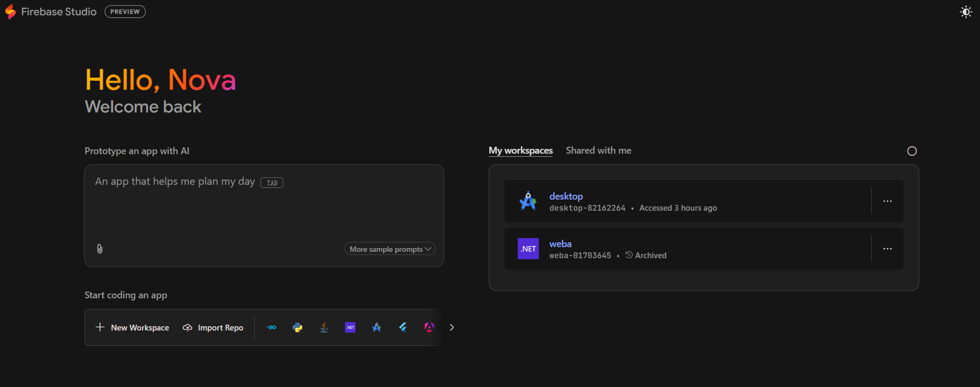Click the Firebase Studio title text
The height and width of the screenshot is (387, 980).
point(59,12)
